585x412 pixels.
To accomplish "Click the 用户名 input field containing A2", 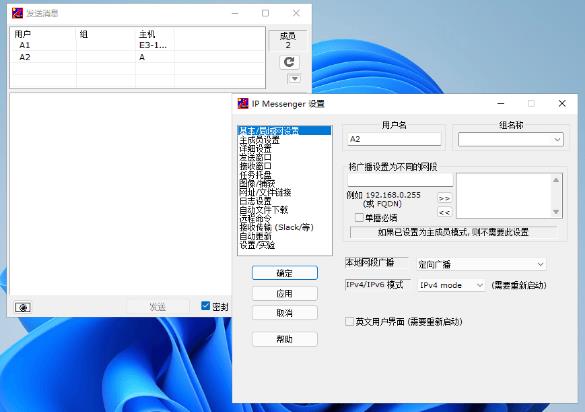I will pyautogui.click(x=394, y=139).
